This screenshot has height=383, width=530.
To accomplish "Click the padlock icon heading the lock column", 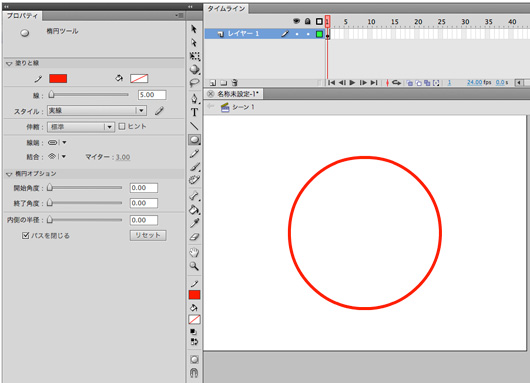I will coord(308,21).
